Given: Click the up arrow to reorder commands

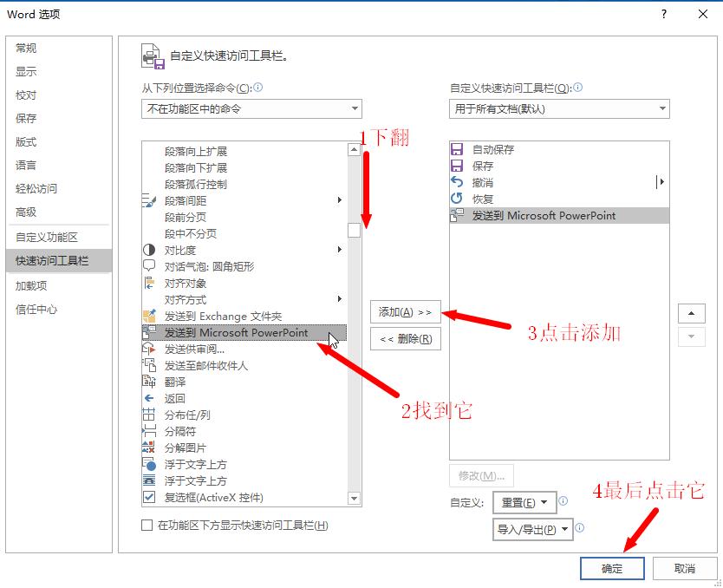Looking at the screenshot, I should click(x=691, y=313).
